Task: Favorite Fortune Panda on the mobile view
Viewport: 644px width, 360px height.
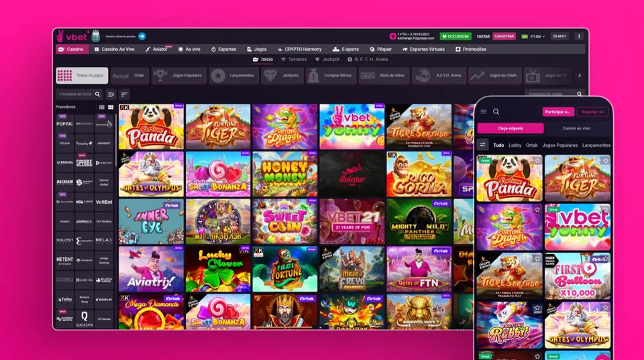Action: pos(537,161)
